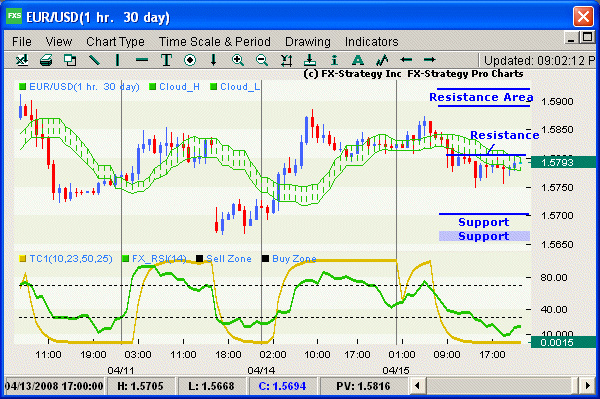Screen dimensions: 600x399
Task: Click the FXS application icon in title bar
Action: (x=14, y=16)
